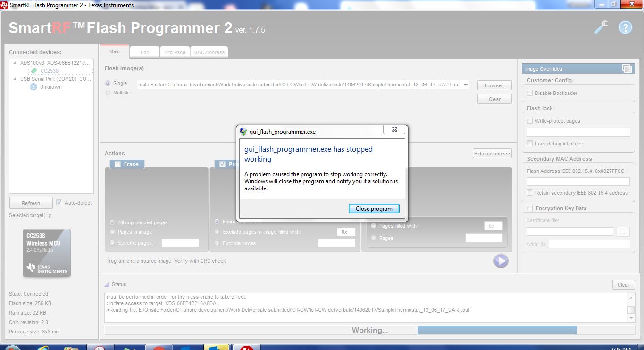Check Retain secondary IEEE 802.15.4 address
This screenshot has width=644, height=350.
(530, 193)
